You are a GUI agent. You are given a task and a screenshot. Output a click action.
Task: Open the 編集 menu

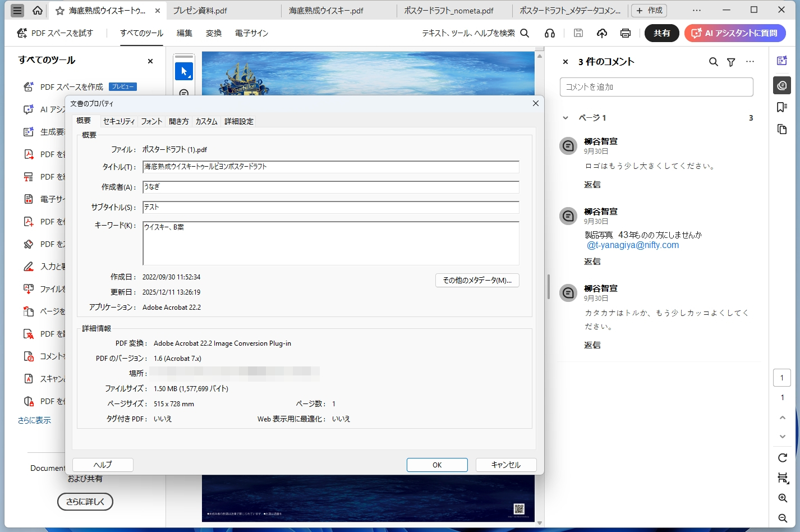pos(184,33)
